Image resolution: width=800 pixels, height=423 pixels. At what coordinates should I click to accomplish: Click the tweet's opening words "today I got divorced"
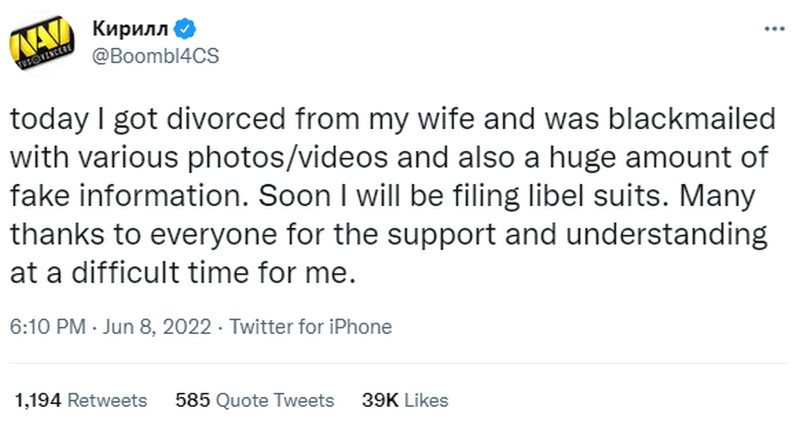(x=148, y=119)
